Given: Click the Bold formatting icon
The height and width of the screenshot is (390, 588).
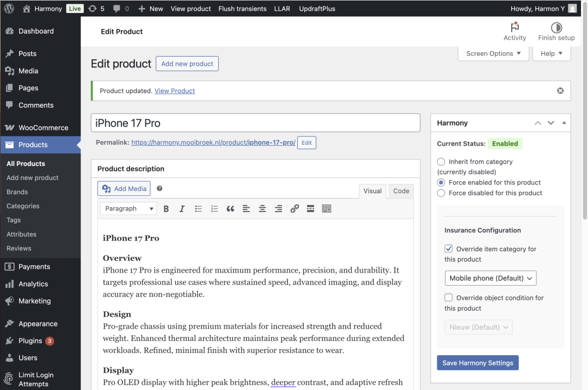Looking at the screenshot, I should (167, 209).
